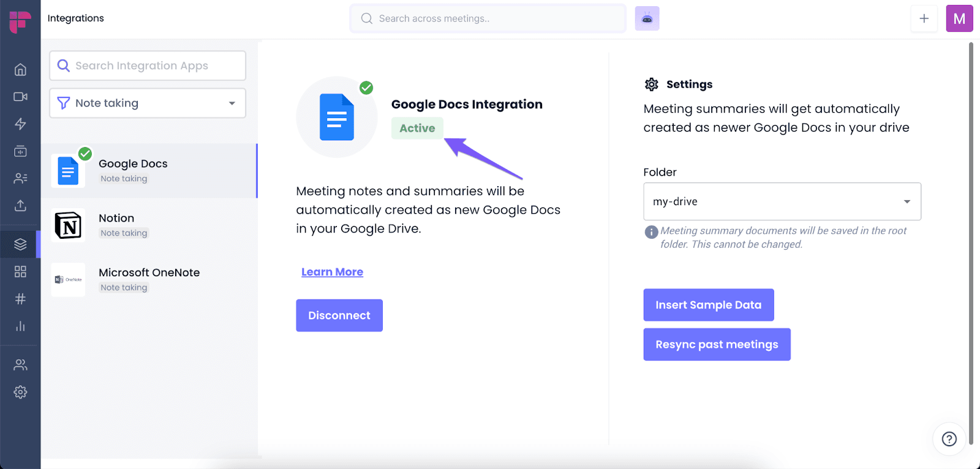Click the Google Docs list icon

point(68,171)
